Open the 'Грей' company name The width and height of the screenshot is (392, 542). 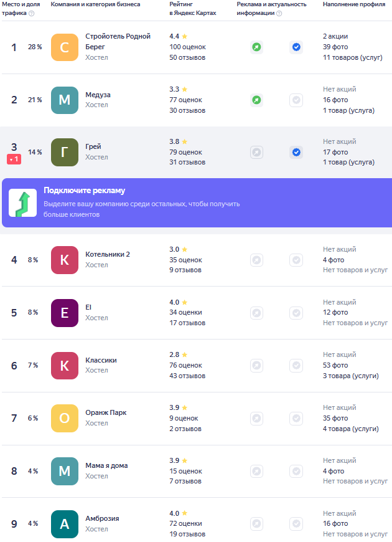coord(93,146)
